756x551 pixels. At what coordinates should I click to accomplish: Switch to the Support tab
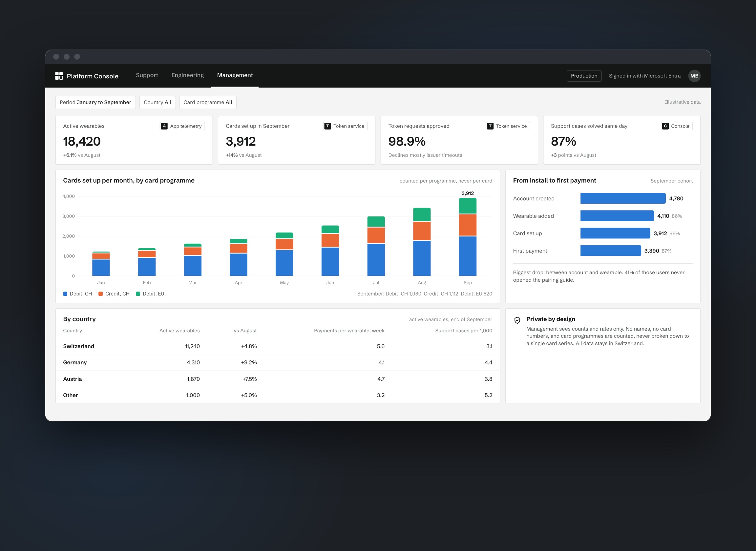pos(147,75)
